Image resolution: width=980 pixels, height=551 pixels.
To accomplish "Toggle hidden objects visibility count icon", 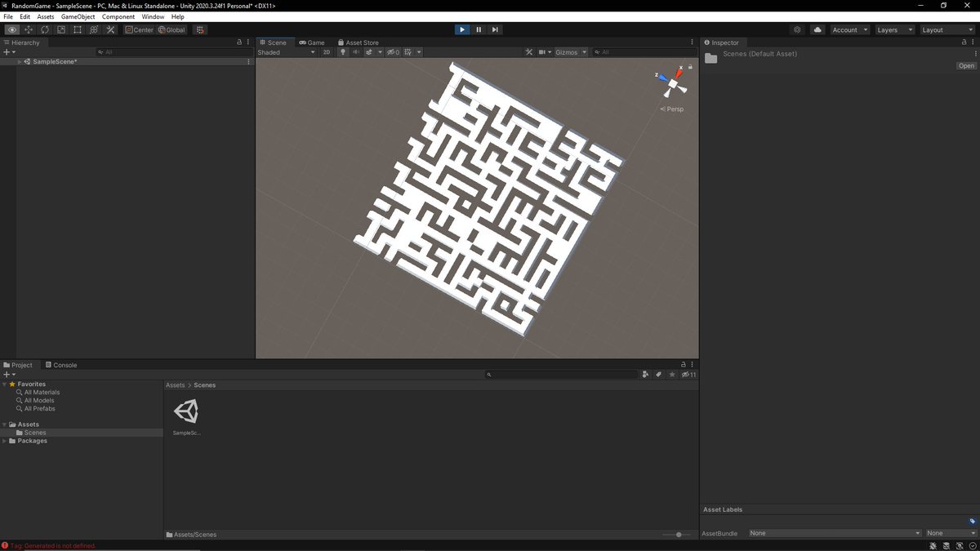I will click(x=393, y=52).
